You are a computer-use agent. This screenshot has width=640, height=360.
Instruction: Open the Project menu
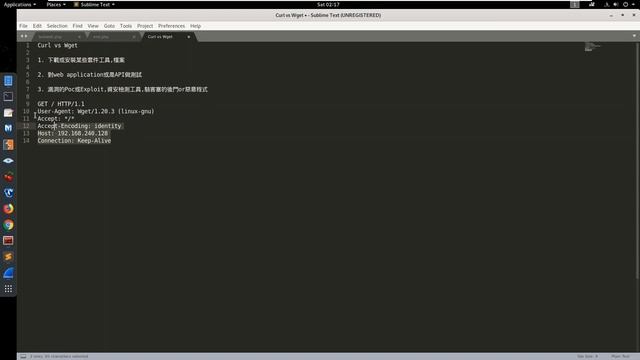tap(145, 26)
